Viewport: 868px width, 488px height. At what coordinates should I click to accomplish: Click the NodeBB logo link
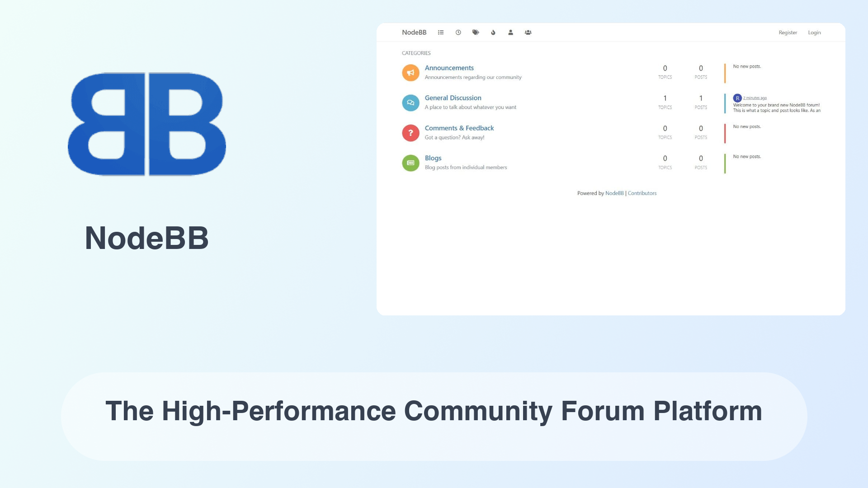point(414,32)
